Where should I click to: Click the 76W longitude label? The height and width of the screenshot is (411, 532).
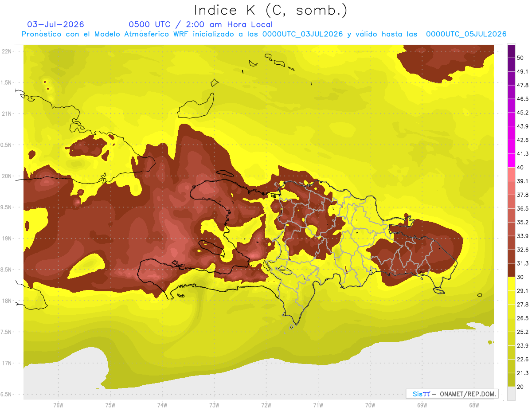[58, 404]
